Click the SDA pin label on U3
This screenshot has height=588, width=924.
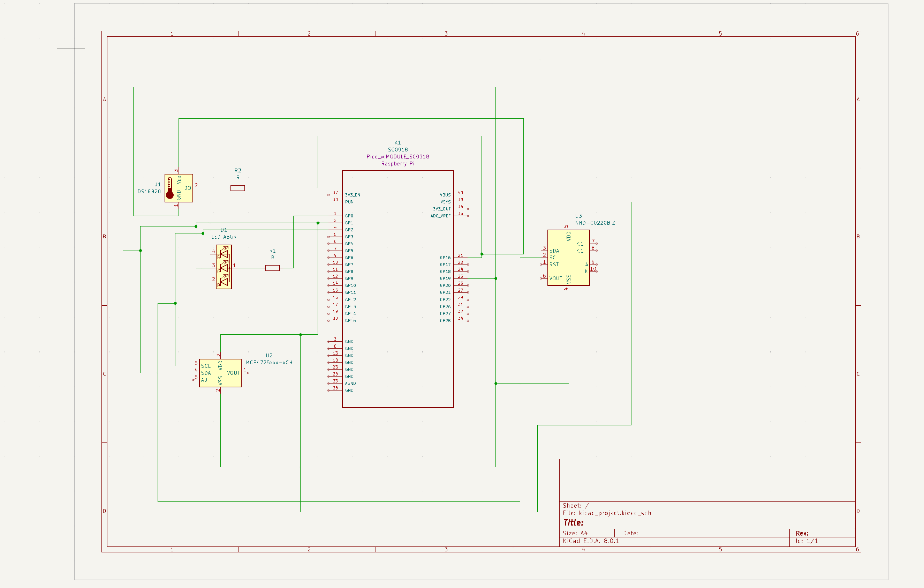click(x=554, y=251)
